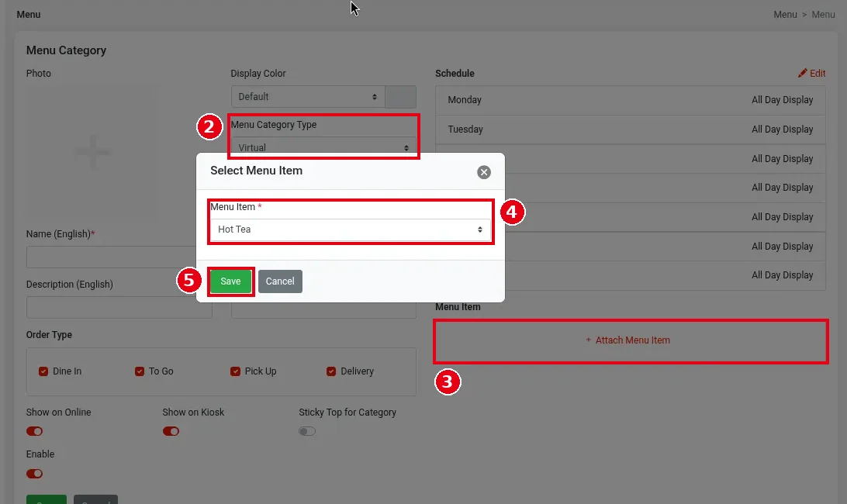Image resolution: width=847 pixels, height=504 pixels.
Task: Click the first Menu breadcrumb link
Action: (785, 15)
